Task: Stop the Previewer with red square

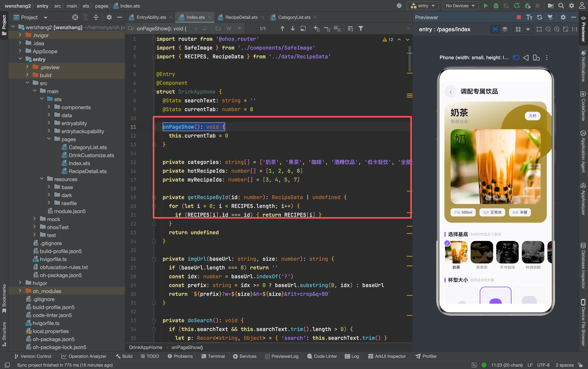Action: [519, 17]
